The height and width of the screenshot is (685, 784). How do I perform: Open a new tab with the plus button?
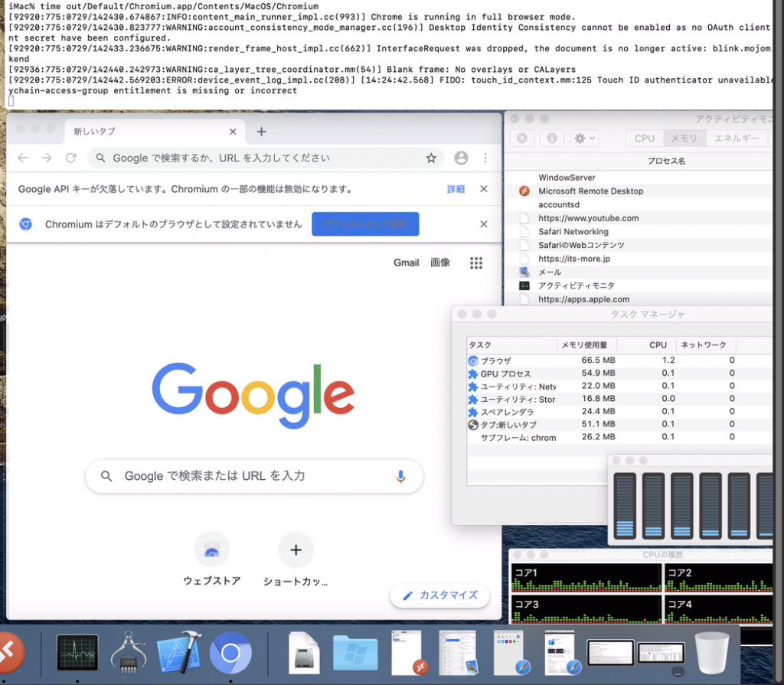261,132
